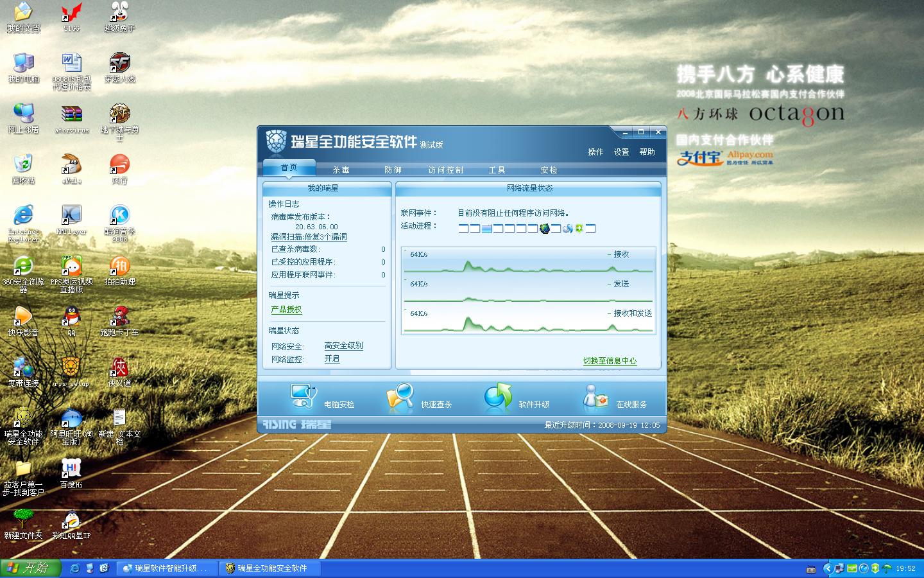
Task: Select the 快乐影音 desktop shortcut
Action: pos(23,322)
